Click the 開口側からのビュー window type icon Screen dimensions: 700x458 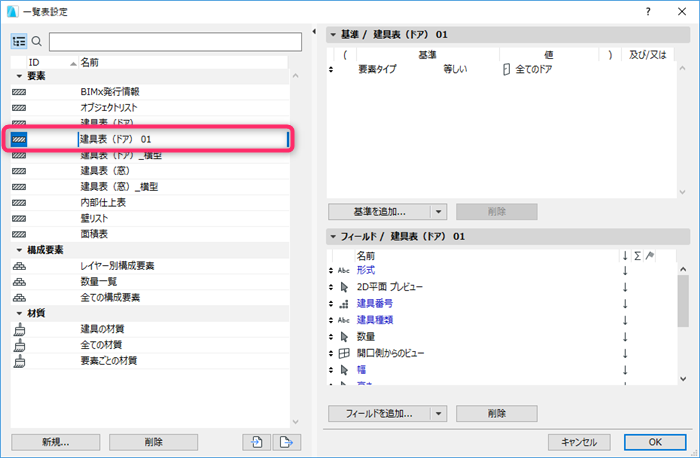pos(344,354)
